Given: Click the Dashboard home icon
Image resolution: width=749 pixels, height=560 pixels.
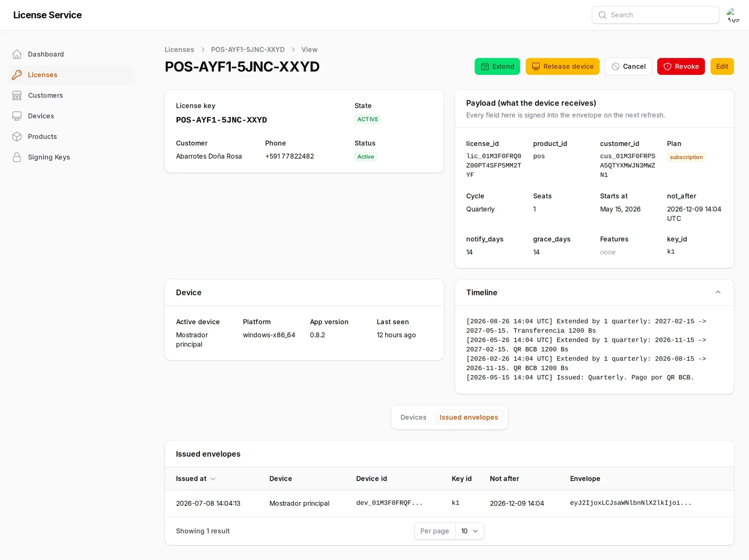Looking at the screenshot, I should 17,54.
